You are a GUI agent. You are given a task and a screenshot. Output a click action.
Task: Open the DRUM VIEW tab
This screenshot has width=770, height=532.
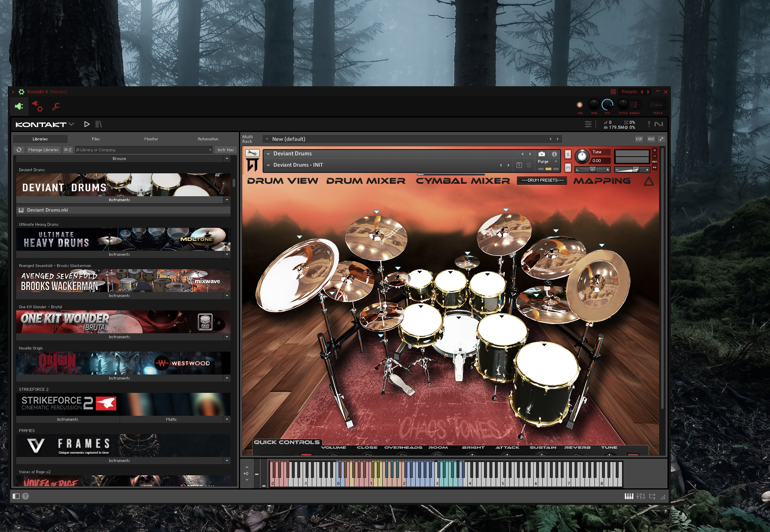[283, 181]
